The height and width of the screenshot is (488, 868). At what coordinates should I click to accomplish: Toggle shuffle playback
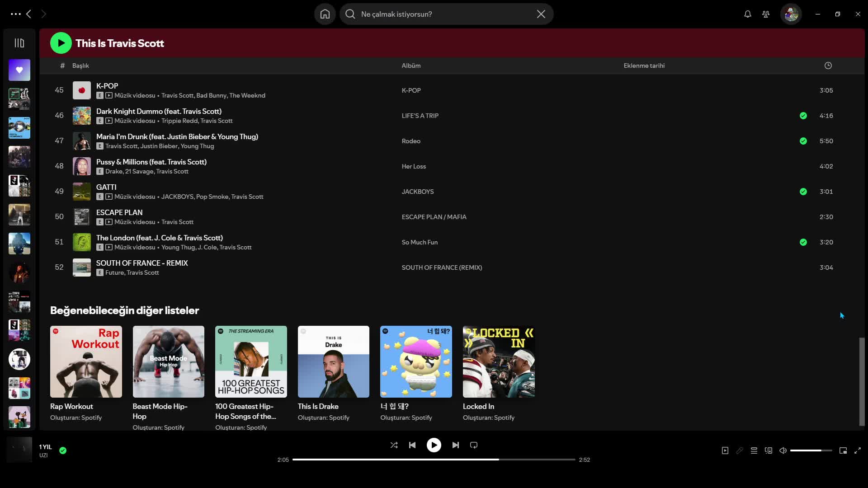point(394,445)
